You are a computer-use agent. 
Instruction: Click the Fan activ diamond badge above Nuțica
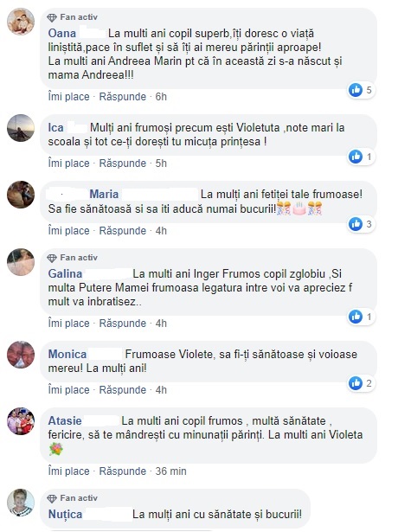pyautogui.click(x=52, y=498)
